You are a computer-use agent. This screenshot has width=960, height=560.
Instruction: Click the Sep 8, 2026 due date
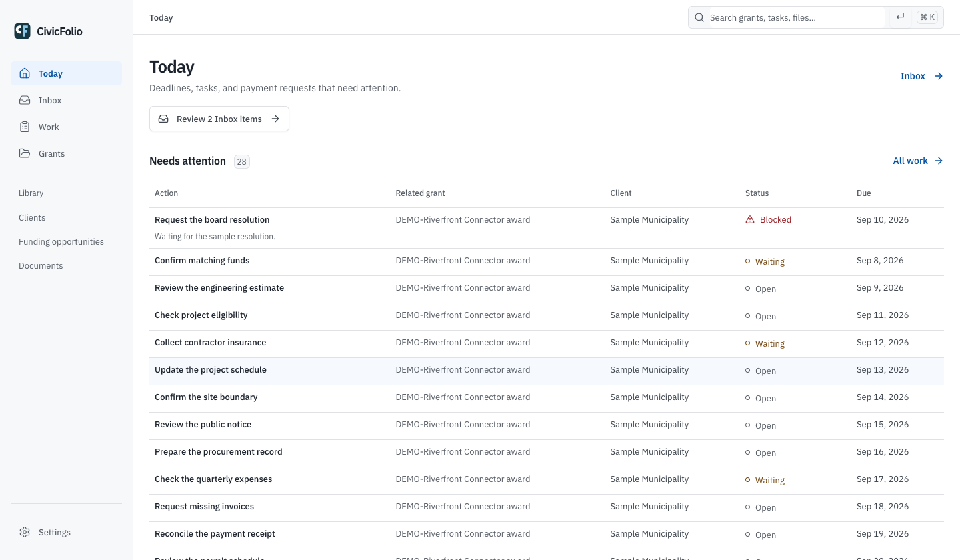coord(880,260)
